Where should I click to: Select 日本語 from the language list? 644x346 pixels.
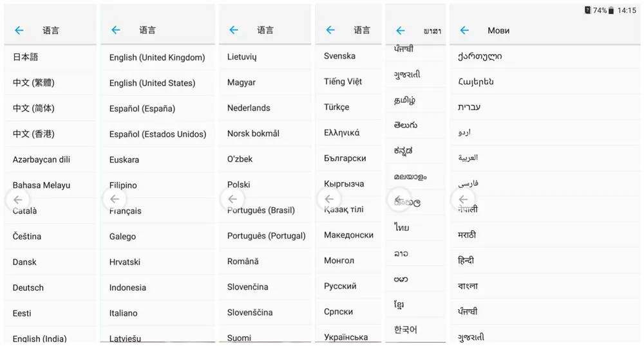point(50,57)
